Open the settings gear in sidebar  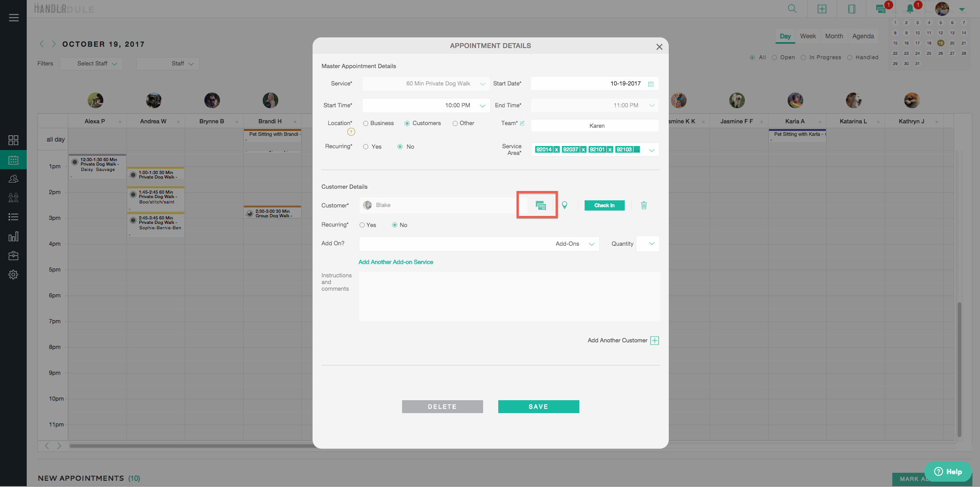[x=13, y=275]
